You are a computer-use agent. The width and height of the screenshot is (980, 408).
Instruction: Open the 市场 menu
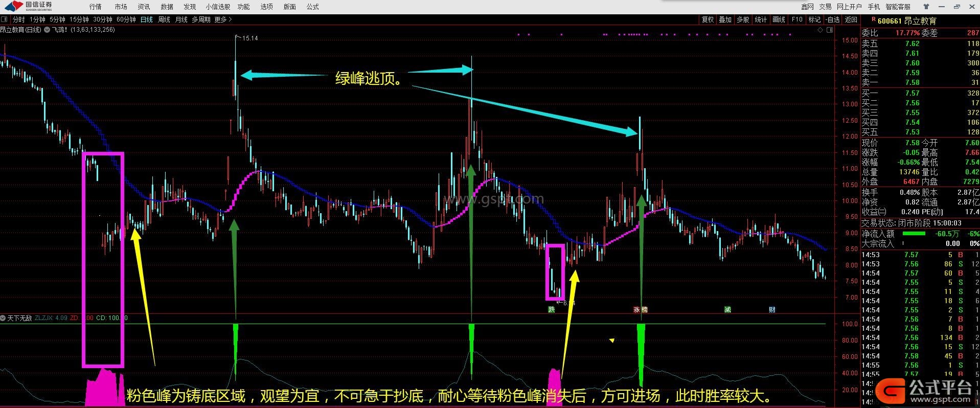click(121, 7)
